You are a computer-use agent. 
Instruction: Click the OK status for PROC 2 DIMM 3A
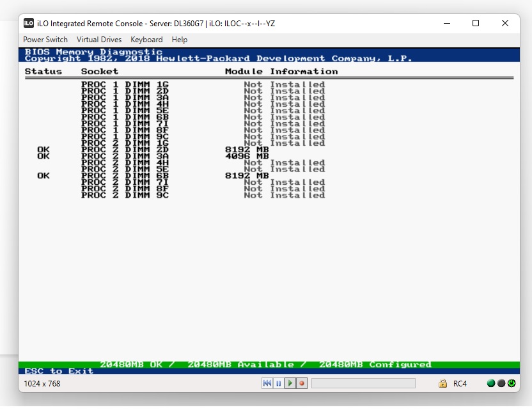[x=43, y=156]
